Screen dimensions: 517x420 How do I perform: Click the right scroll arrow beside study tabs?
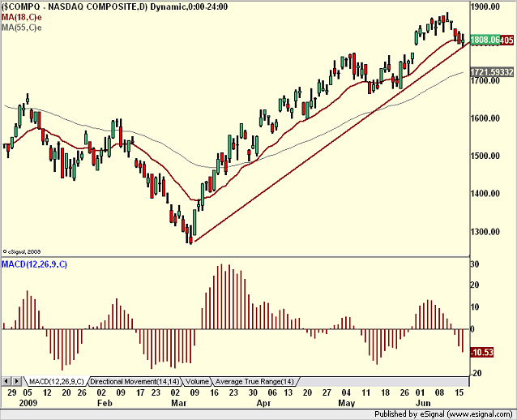[17, 381]
